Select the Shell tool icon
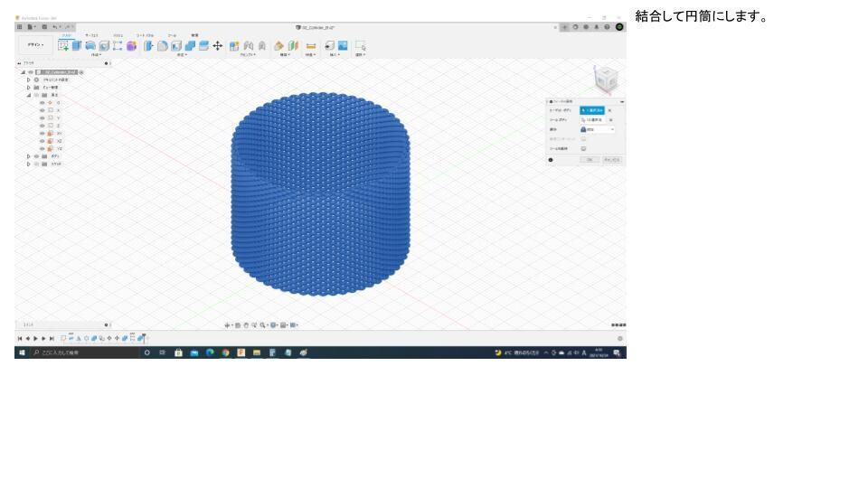868x488 pixels. tap(176, 46)
